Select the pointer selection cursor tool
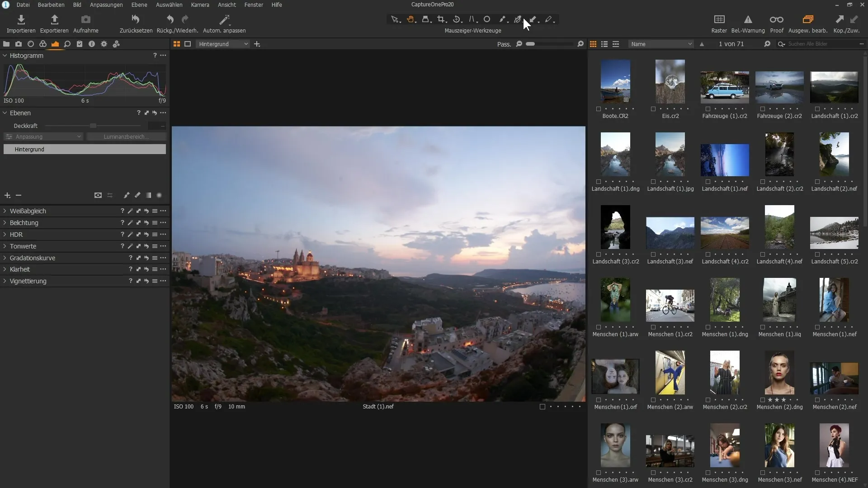Image resolution: width=868 pixels, height=488 pixels. [x=395, y=19]
